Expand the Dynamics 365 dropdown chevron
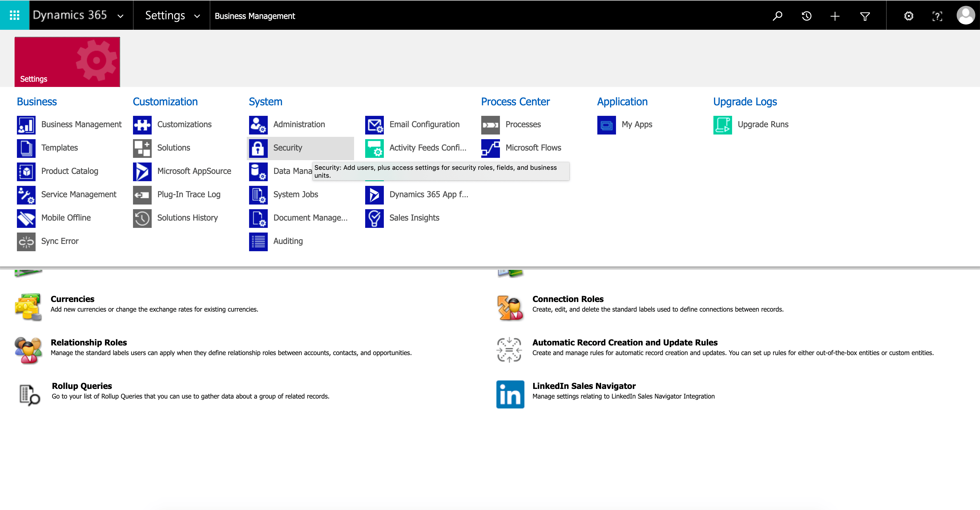Screen dimensions: 980x510 click(x=120, y=16)
